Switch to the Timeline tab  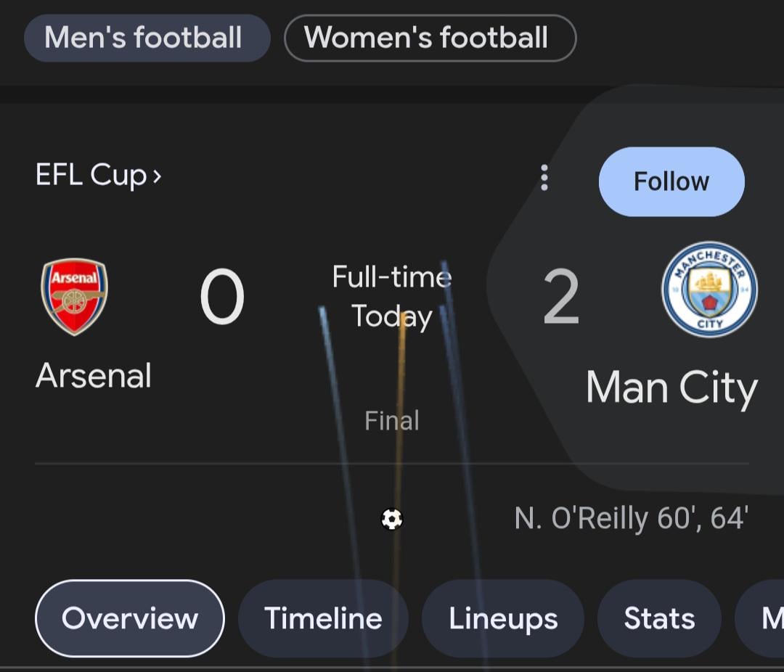[x=323, y=618]
